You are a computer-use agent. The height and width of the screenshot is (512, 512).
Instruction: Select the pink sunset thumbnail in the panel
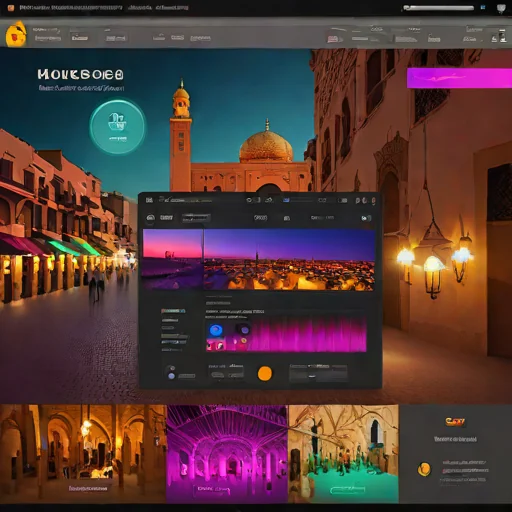click(173, 259)
